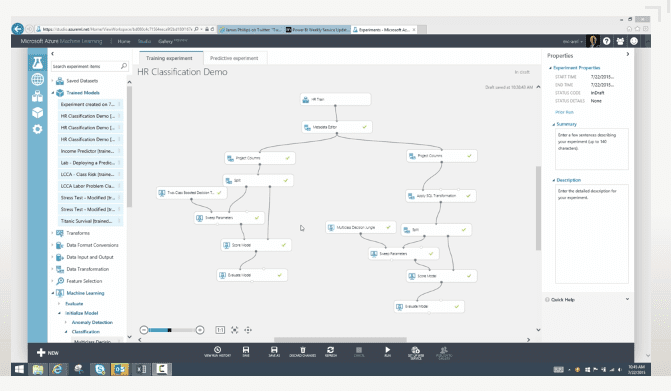The width and height of the screenshot is (671, 391).
Task: Click the Windows Start button
Action: click(x=19, y=369)
